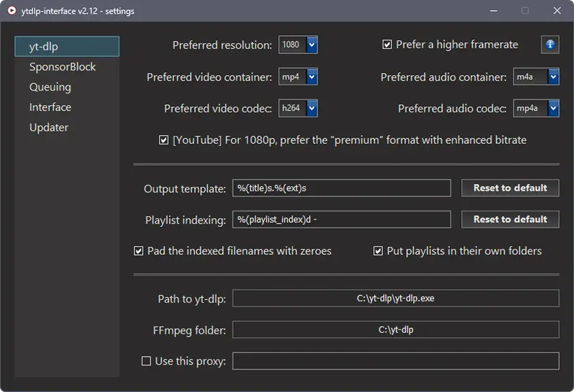
Task: Open the Queuing settings section
Action: coord(50,87)
